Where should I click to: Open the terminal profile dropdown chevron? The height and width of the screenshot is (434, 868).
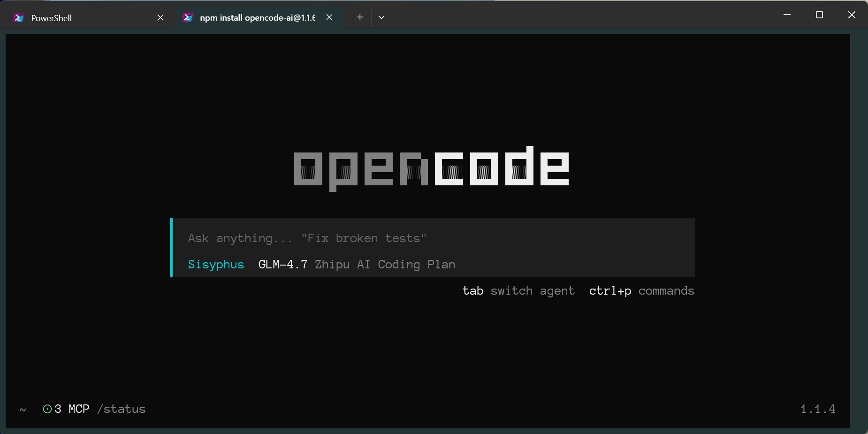(x=381, y=17)
